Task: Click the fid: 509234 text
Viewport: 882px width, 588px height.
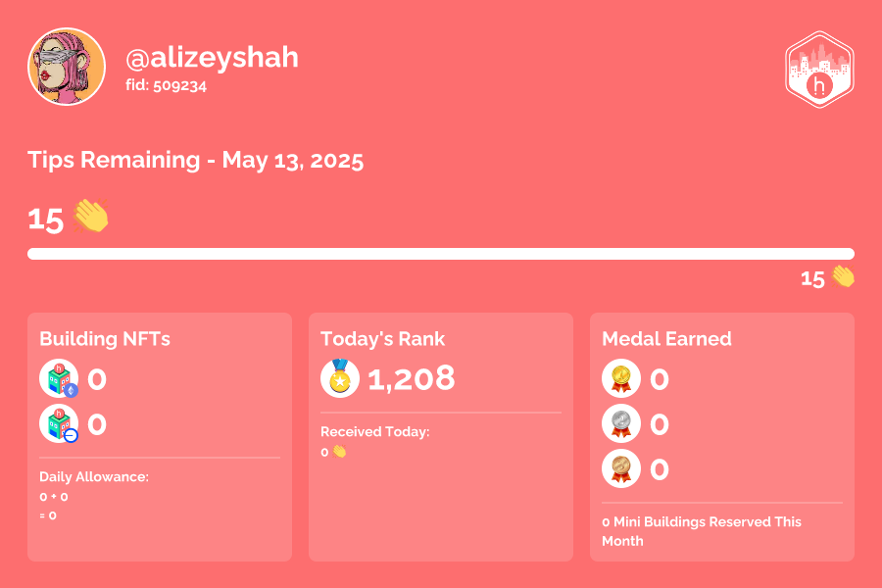Action: tap(166, 85)
